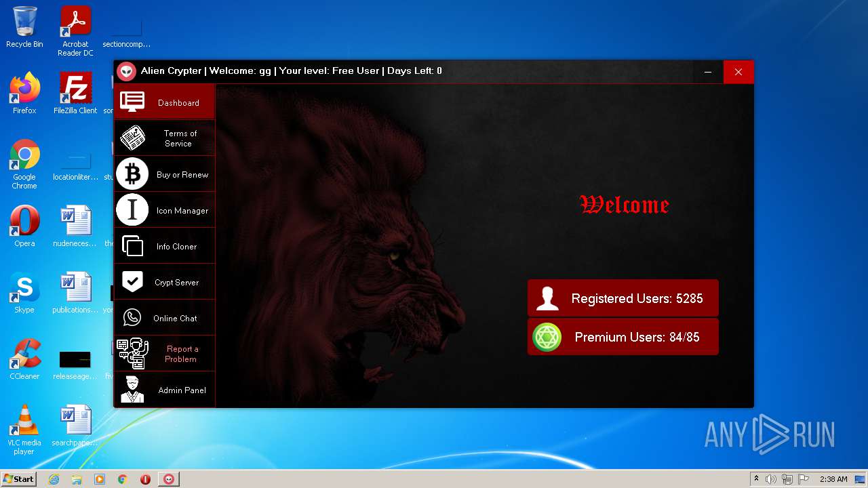
Task: Select Acrobat Reader DC desktop shortcut
Action: [75, 31]
